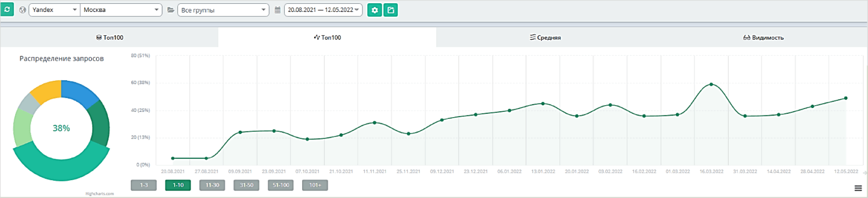The width and height of the screenshot is (868, 198).
Task: Toggle the 1-3 range series
Action: 144,185
